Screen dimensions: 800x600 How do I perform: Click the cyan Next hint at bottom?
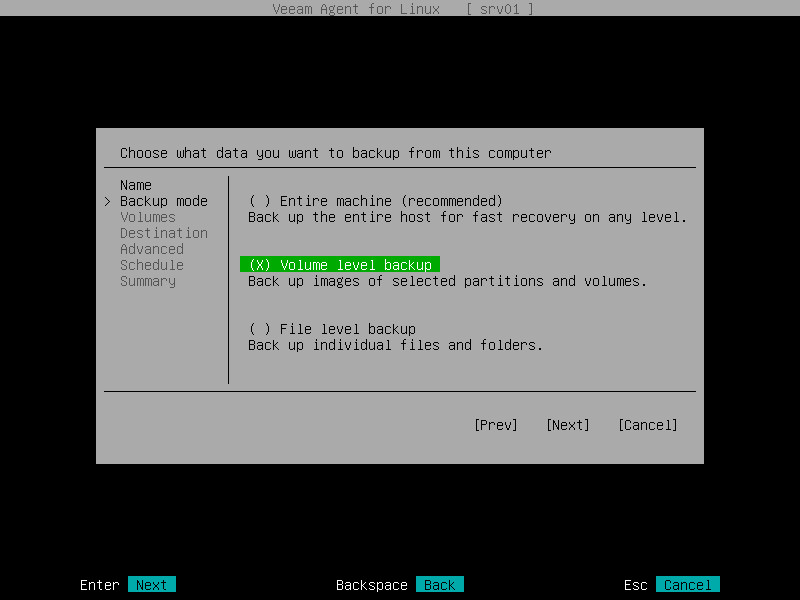click(x=152, y=585)
